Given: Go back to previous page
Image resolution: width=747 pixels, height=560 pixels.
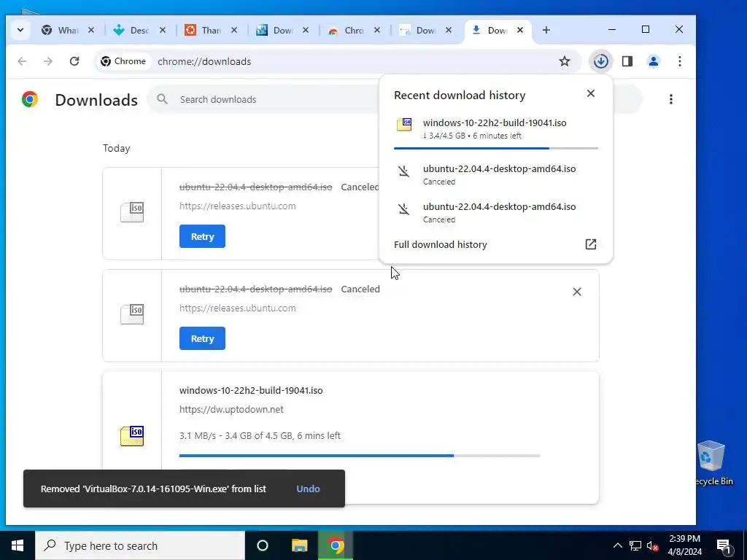Looking at the screenshot, I should click(x=22, y=61).
